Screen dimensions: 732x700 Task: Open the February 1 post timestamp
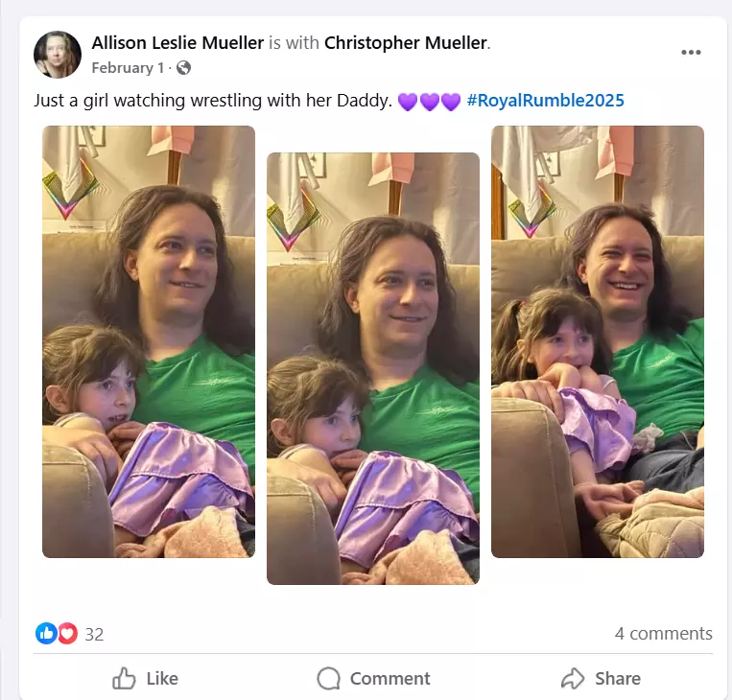point(128,68)
